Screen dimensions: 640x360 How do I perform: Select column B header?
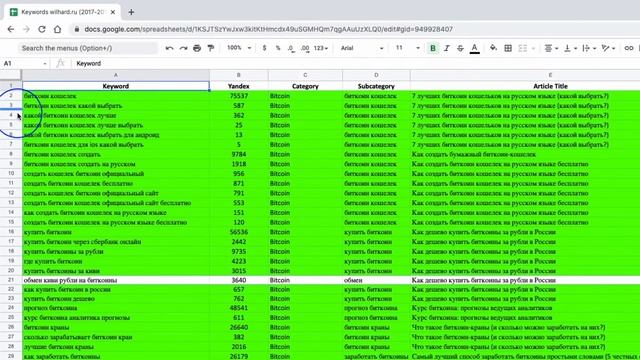(x=239, y=75)
